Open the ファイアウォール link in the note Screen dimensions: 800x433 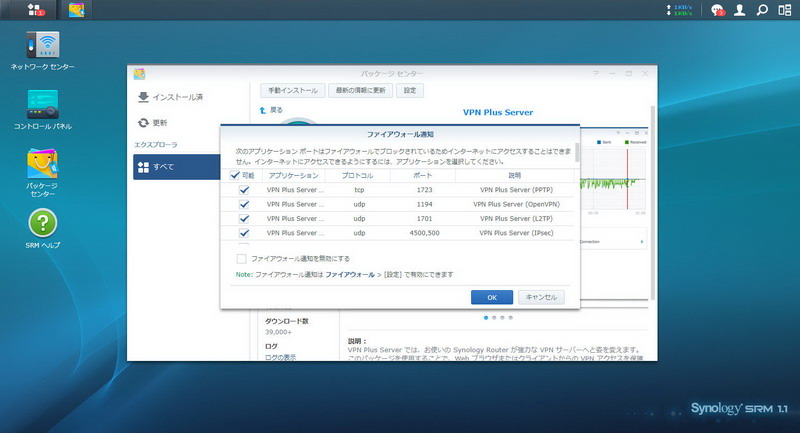point(350,274)
